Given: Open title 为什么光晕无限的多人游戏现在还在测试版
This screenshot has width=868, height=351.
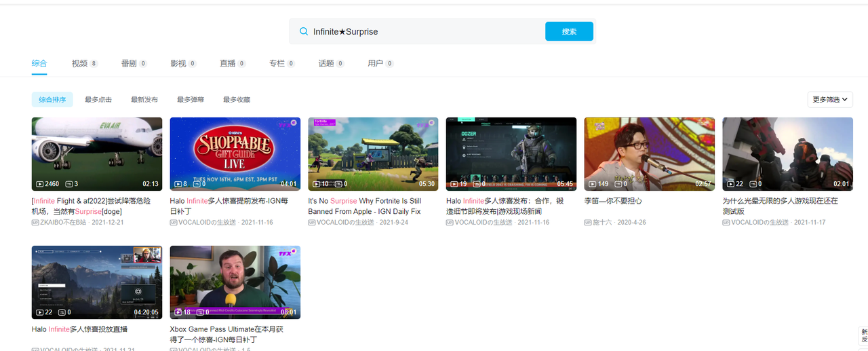Looking at the screenshot, I should 781,206.
